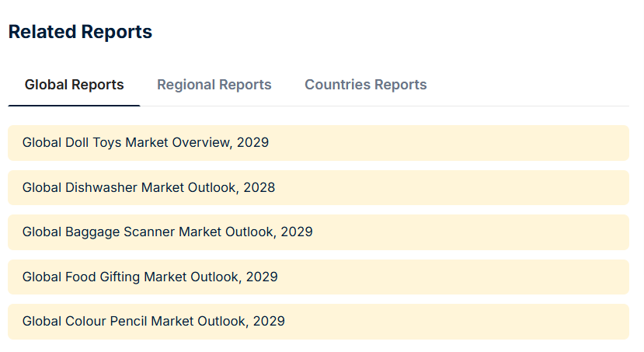Open the Regional Reports tab
This screenshot has height=352, width=644.
pos(214,85)
